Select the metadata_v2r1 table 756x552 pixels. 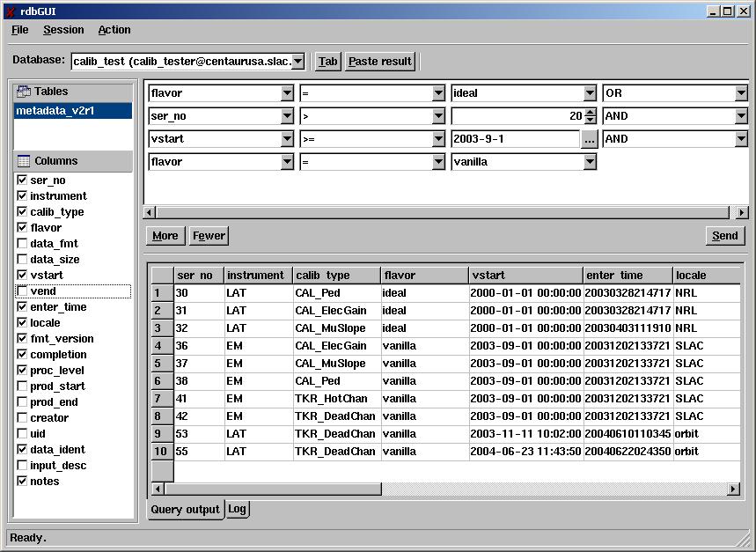(x=72, y=111)
